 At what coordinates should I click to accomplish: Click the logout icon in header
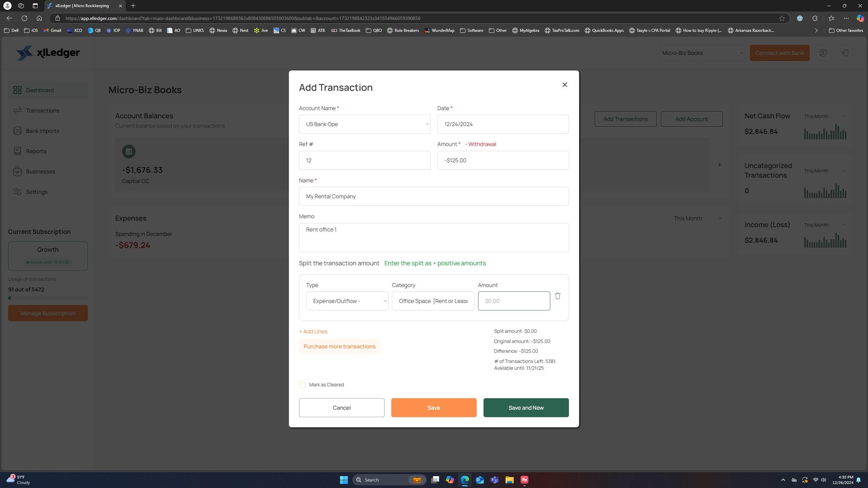(845, 53)
